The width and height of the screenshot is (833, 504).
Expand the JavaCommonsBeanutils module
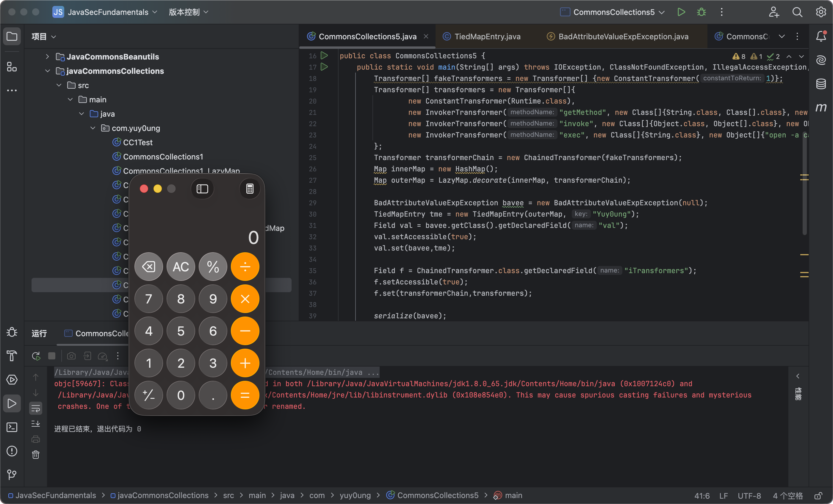(47, 57)
